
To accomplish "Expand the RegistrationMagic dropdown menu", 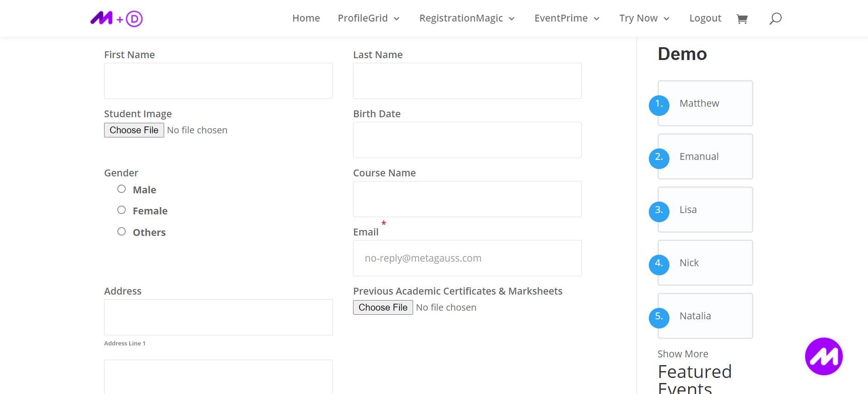I will [x=467, y=18].
